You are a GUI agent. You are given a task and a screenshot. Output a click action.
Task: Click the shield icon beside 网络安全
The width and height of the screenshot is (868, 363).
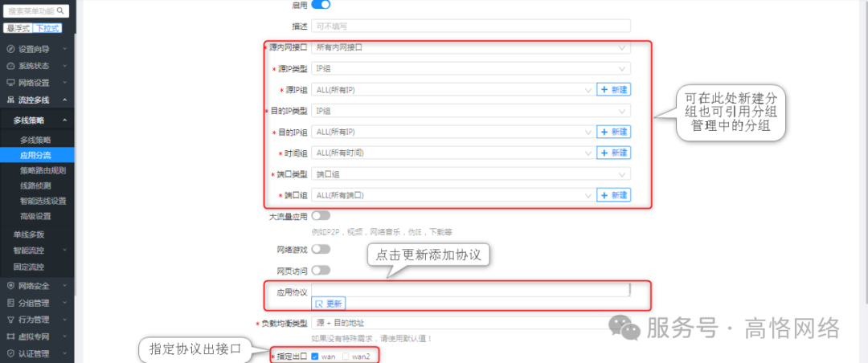(10, 286)
